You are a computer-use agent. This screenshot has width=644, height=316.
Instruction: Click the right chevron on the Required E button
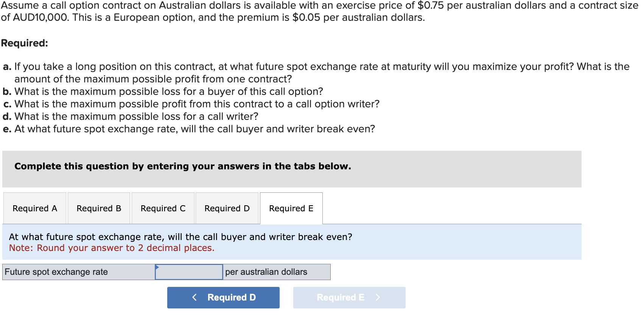[x=378, y=297]
